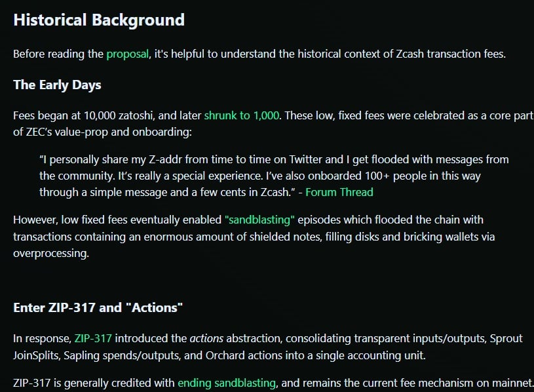534x392 pixels.
Task: Click the green "sandblasting" link in quotes
Action: coord(260,219)
